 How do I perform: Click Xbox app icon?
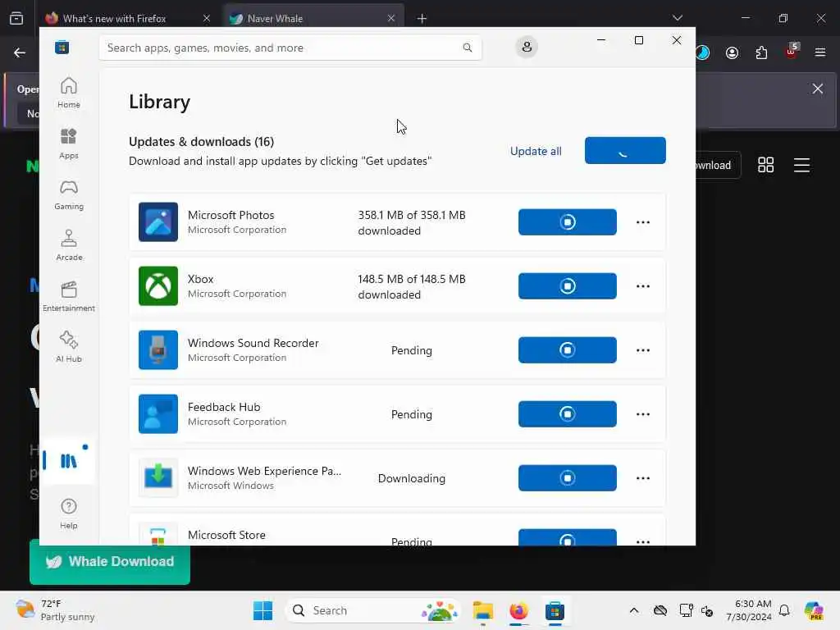158,286
